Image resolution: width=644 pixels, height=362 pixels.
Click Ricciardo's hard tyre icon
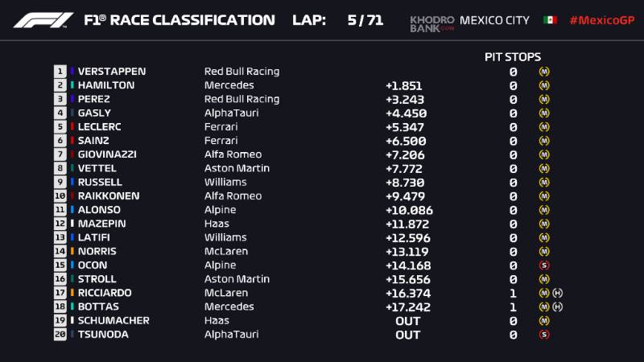tap(557, 293)
